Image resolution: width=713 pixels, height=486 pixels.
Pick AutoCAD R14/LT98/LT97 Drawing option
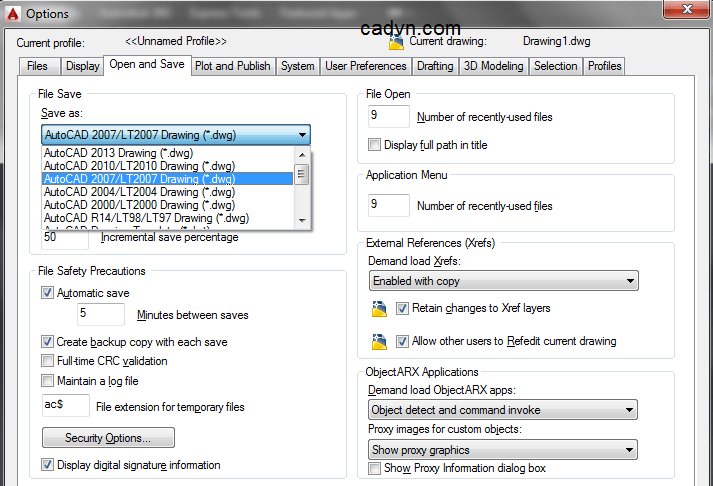pos(168,218)
